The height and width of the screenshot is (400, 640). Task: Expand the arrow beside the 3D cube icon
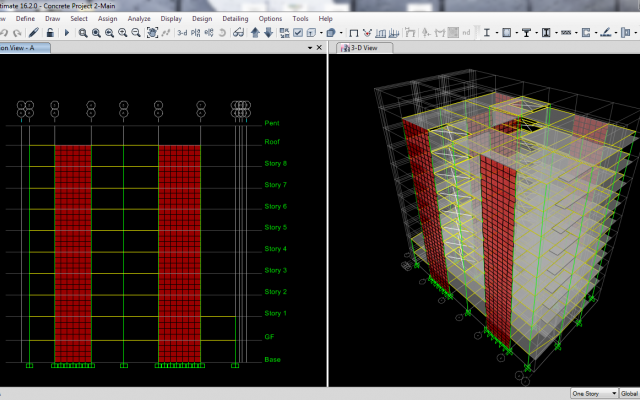point(341,33)
